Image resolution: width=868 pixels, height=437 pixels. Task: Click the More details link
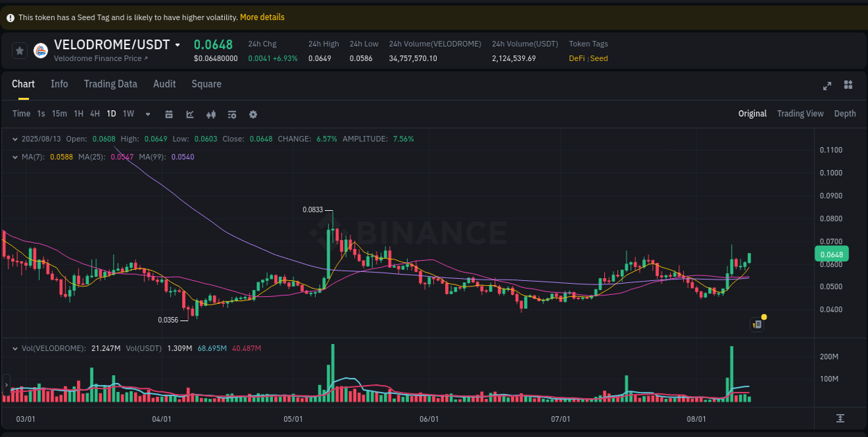click(262, 17)
